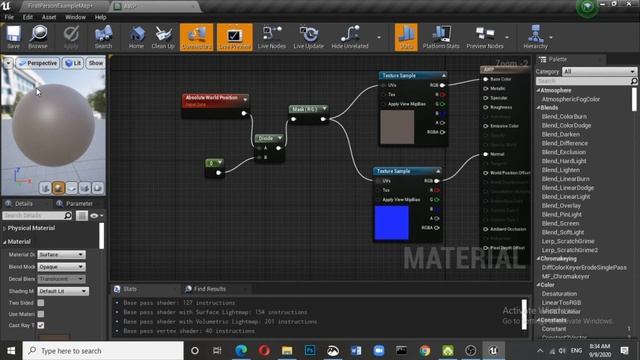Click the Search Details input field
The width and height of the screenshot is (640, 360).
(x=33, y=215)
